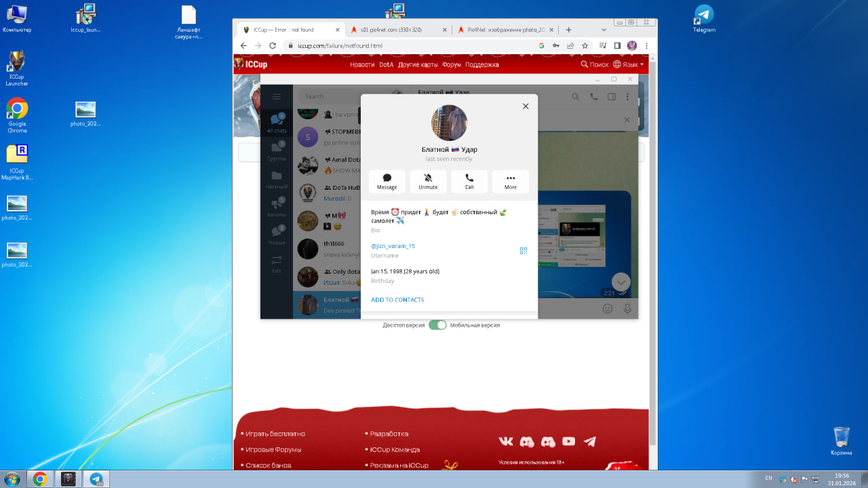Open a new Chrome tab
868x488 pixels.
(x=568, y=30)
